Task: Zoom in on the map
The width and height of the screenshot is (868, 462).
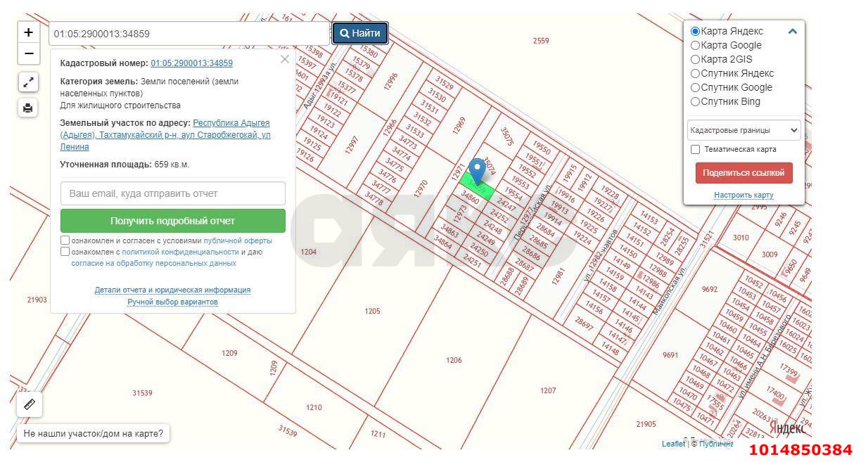Action: tap(28, 32)
